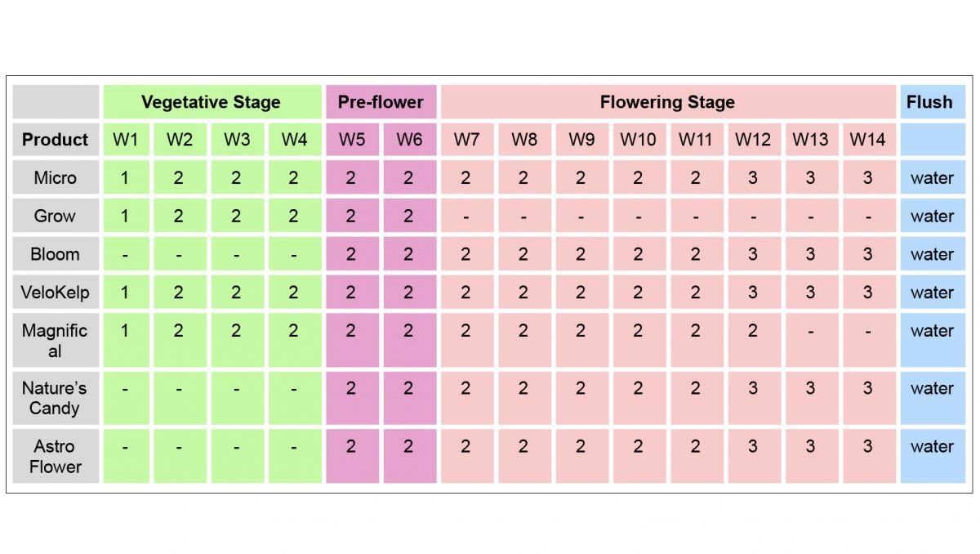Click the VeloKelp product label
Viewport: 980px width, 554px height.
coord(55,293)
